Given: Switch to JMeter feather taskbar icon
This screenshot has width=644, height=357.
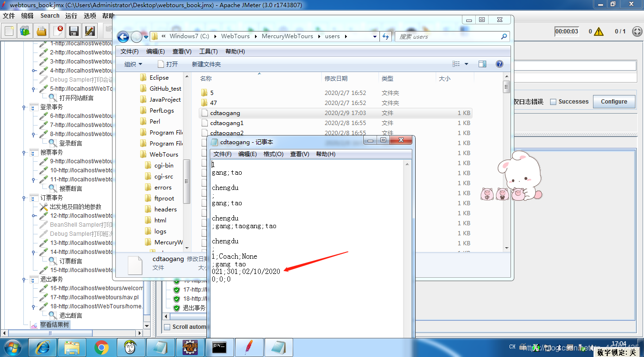Looking at the screenshot, I should [249, 347].
